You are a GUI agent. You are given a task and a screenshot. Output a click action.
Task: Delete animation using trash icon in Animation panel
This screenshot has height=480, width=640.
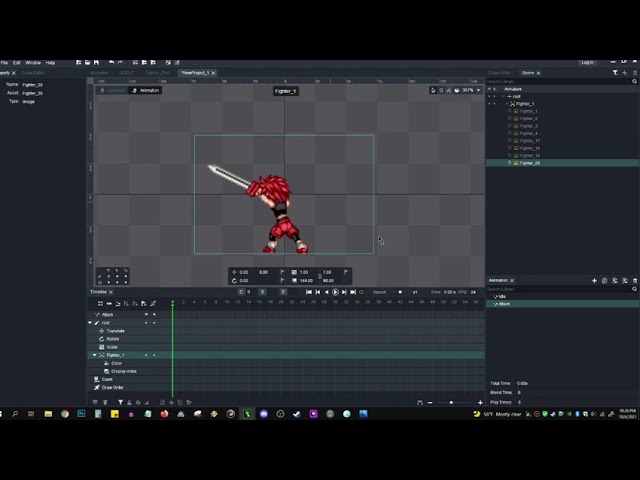point(635,280)
